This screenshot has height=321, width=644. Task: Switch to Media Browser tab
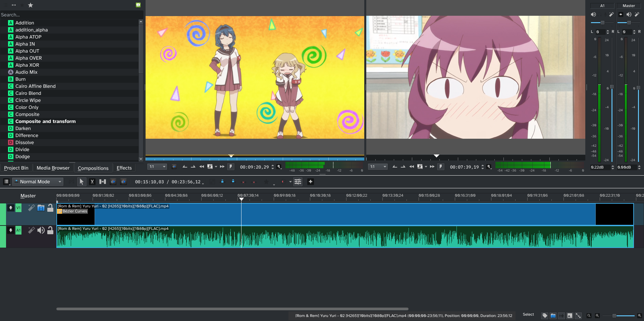53,168
